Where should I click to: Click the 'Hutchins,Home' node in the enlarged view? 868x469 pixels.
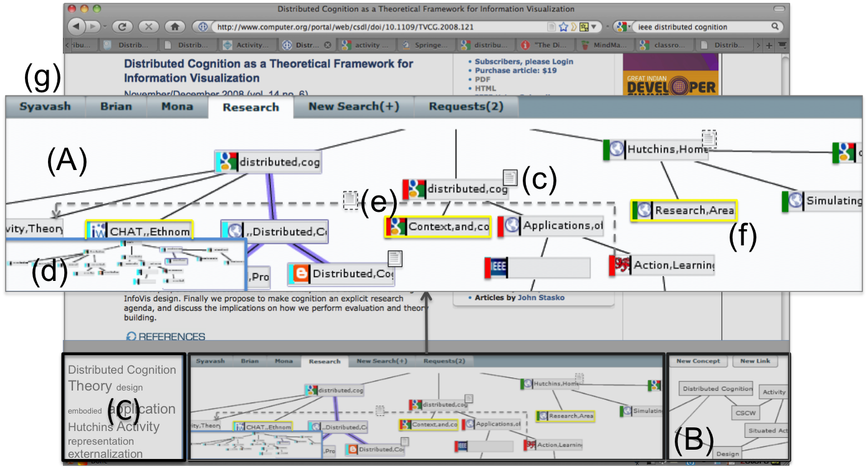pos(656,150)
